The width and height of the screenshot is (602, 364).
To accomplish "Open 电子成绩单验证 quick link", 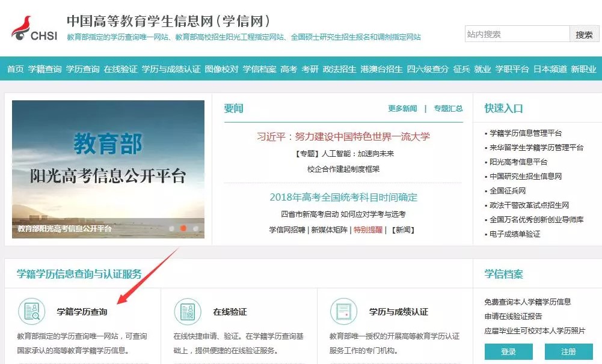I will [515, 234].
